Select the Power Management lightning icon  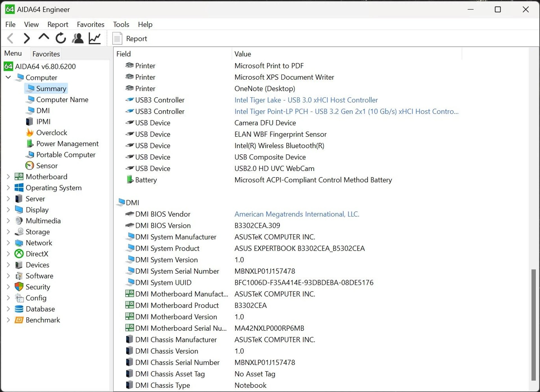pyautogui.click(x=30, y=143)
